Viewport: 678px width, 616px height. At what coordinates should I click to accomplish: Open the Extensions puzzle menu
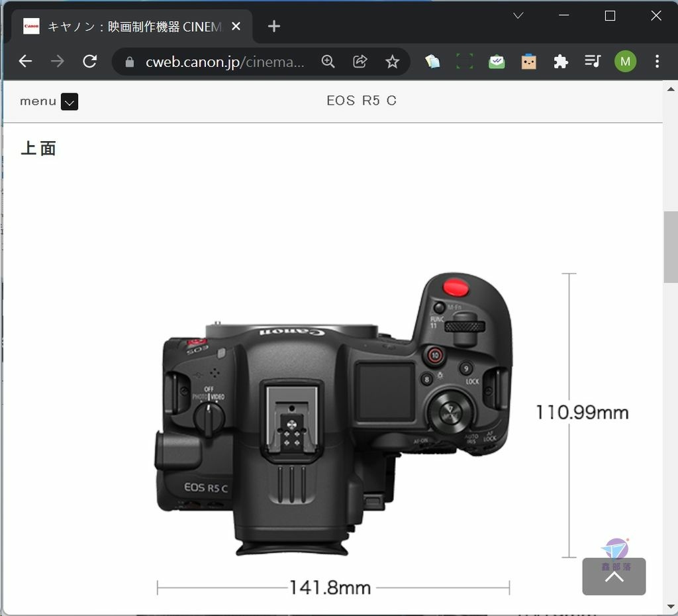tap(561, 62)
